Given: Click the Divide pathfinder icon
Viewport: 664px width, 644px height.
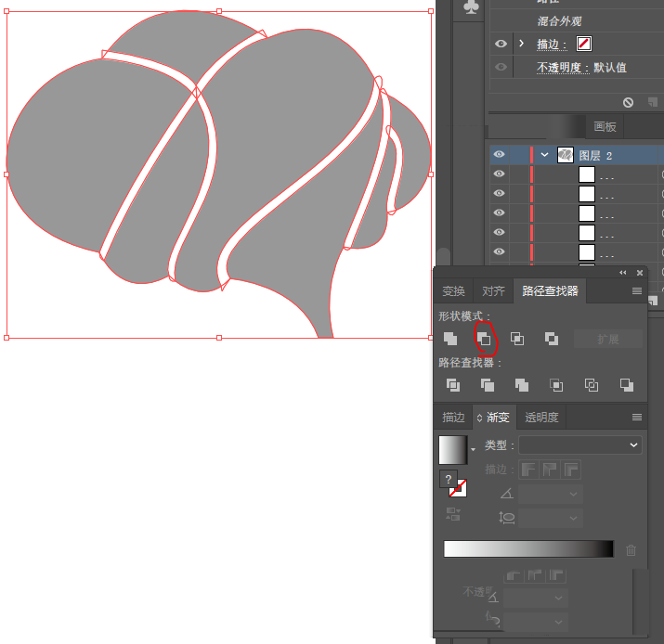Looking at the screenshot, I should [452, 384].
